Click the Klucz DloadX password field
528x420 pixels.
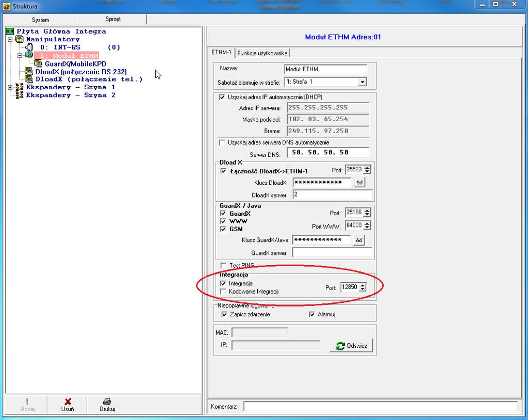pos(322,182)
